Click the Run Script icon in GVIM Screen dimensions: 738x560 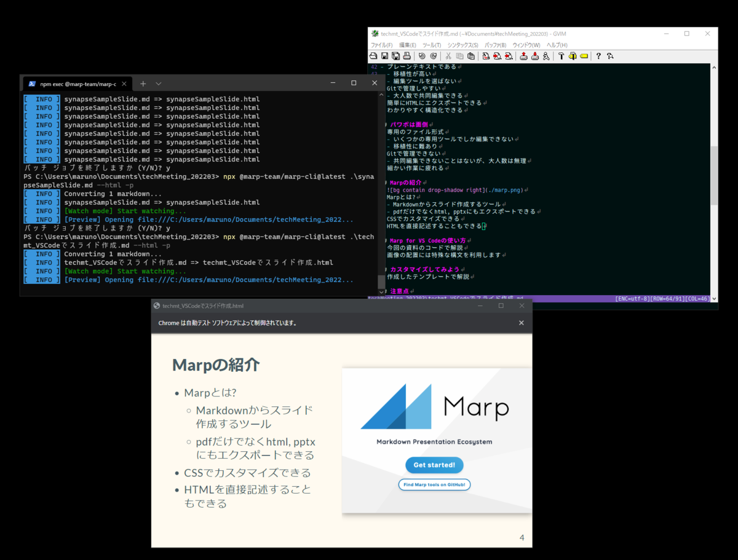[x=546, y=56]
